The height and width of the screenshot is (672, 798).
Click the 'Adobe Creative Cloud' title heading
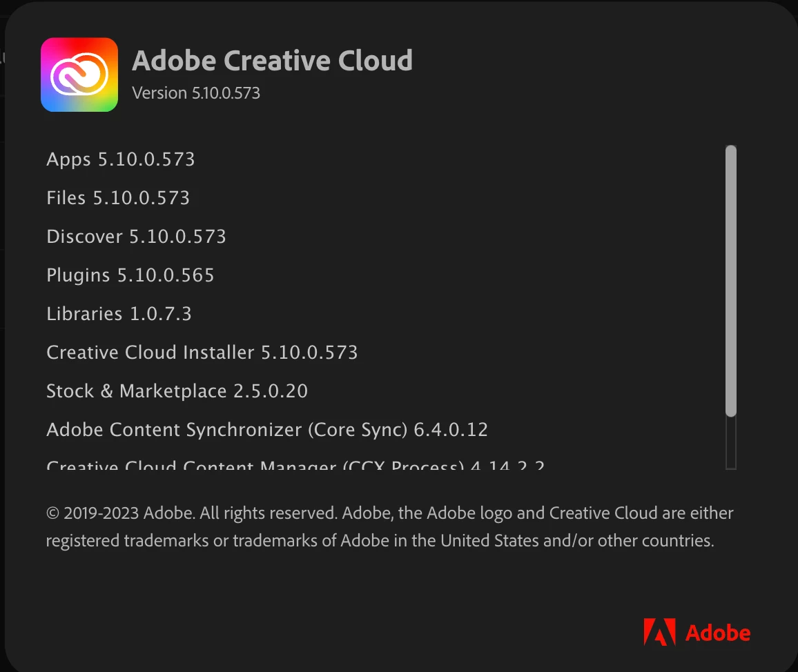click(272, 60)
